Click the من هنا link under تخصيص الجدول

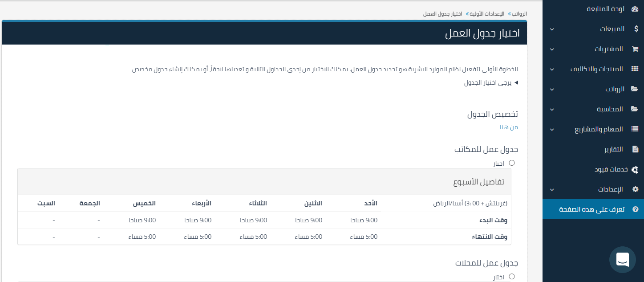tap(508, 127)
